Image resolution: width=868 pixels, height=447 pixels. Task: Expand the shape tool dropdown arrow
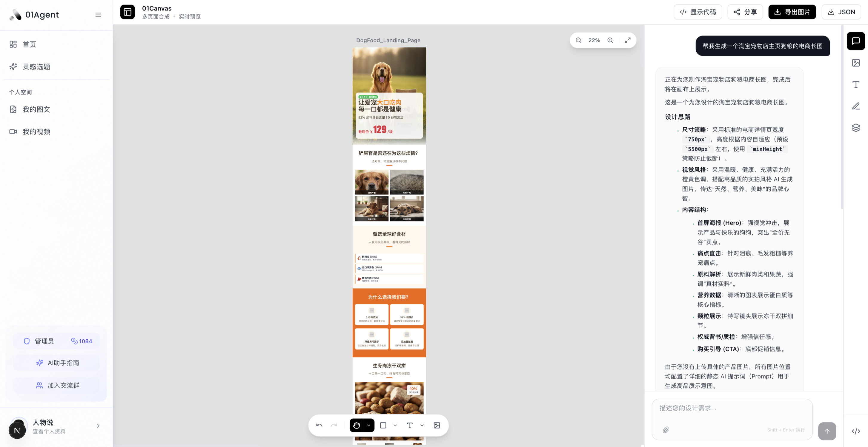(x=395, y=426)
